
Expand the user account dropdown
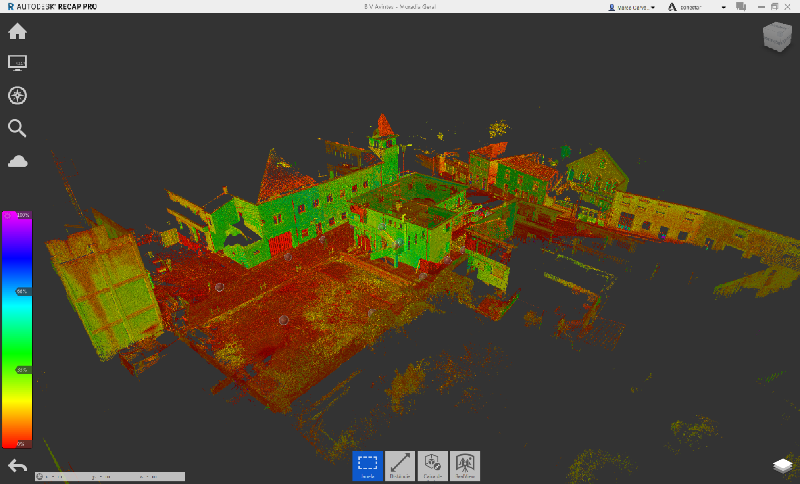point(632,7)
